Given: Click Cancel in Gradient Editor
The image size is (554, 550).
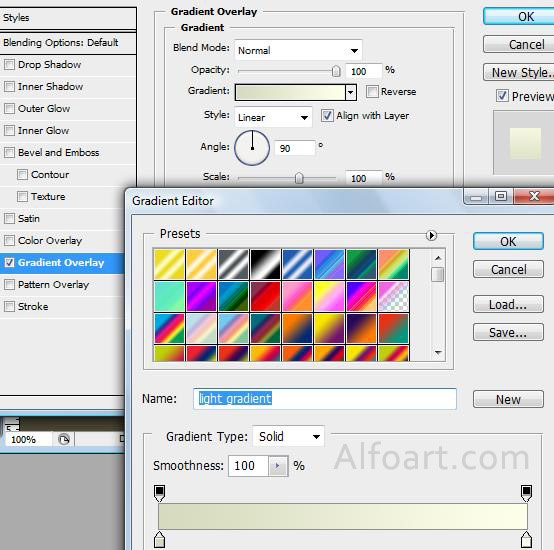Looking at the screenshot, I should 508,270.
